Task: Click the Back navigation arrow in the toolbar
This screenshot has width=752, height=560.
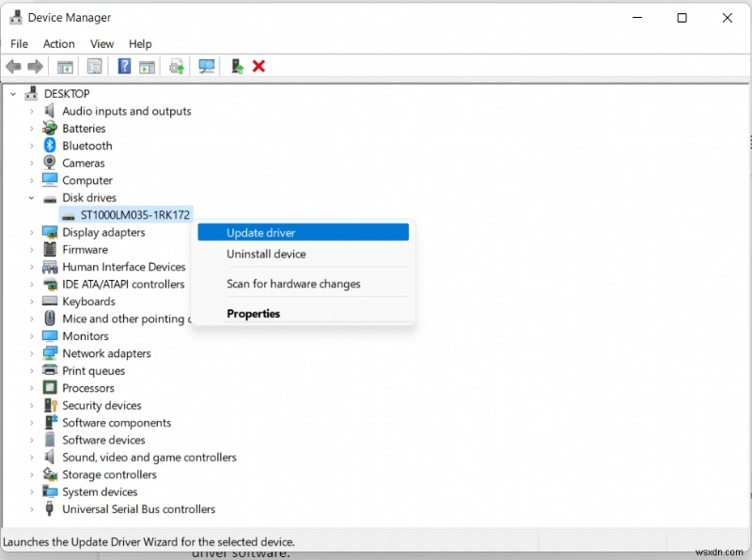Action: tap(12, 66)
